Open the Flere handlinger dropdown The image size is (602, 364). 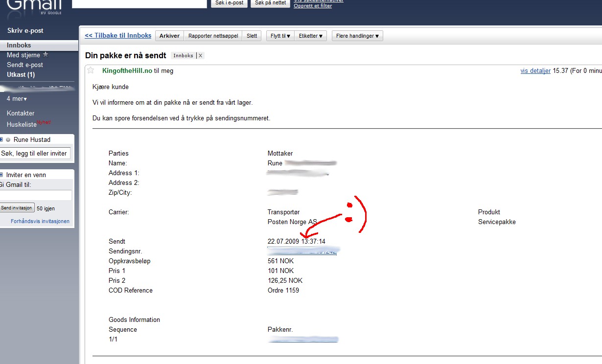pyautogui.click(x=357, y=36)
